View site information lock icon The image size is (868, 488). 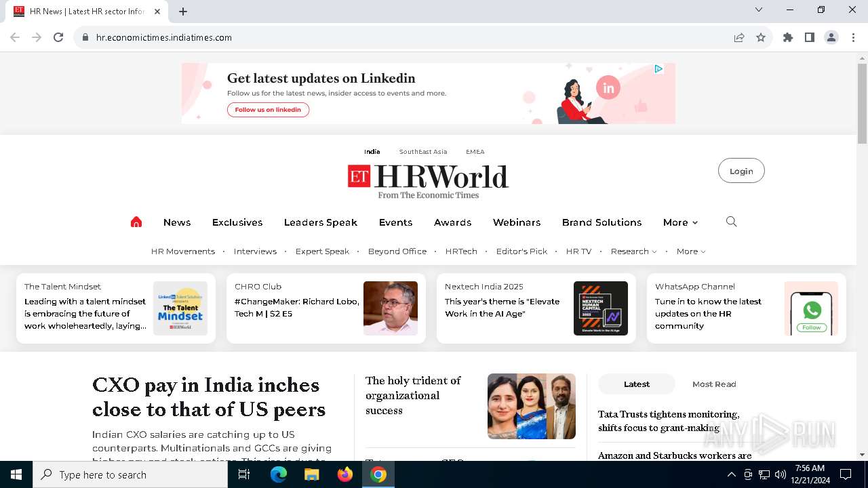85,37
